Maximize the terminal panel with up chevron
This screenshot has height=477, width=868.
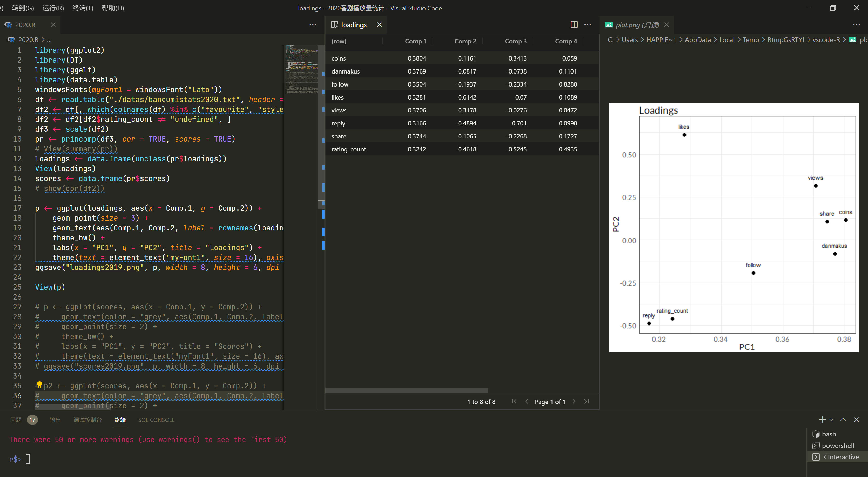pyautogui.click(x=843, y=419)
